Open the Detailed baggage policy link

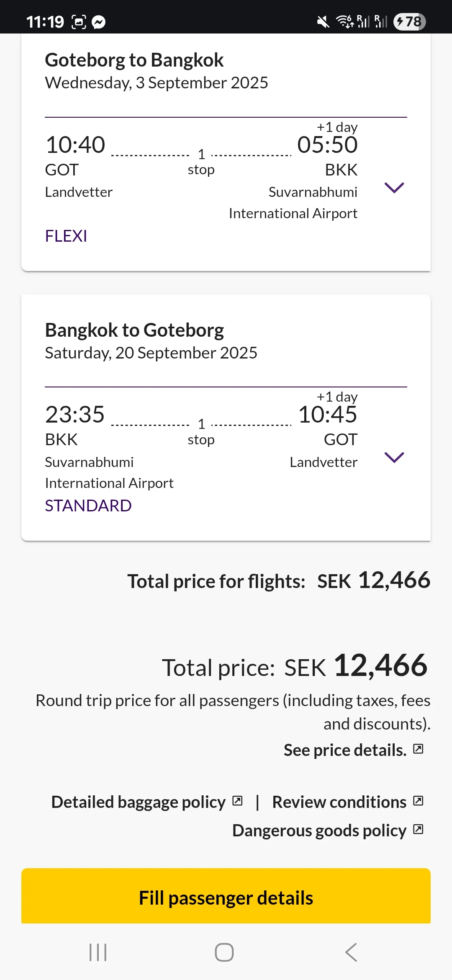[138, 802]
